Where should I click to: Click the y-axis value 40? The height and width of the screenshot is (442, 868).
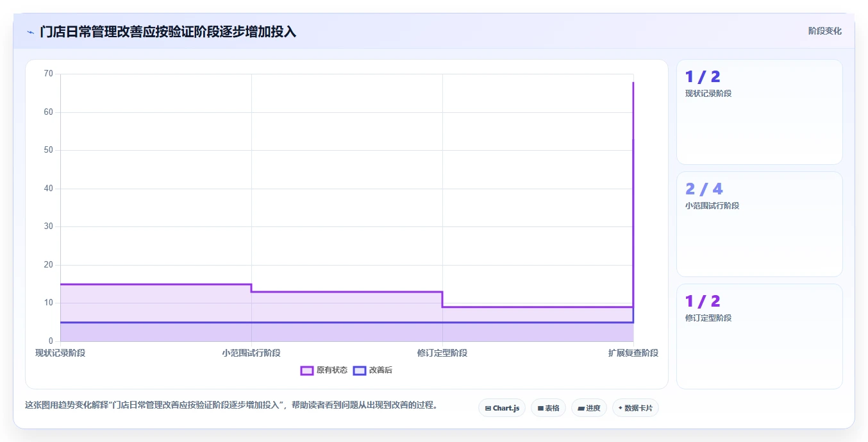coord(49,189)
